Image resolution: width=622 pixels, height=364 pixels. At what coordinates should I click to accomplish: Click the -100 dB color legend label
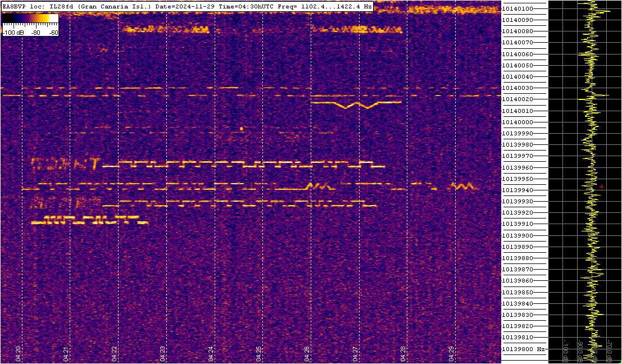[12, 33]
